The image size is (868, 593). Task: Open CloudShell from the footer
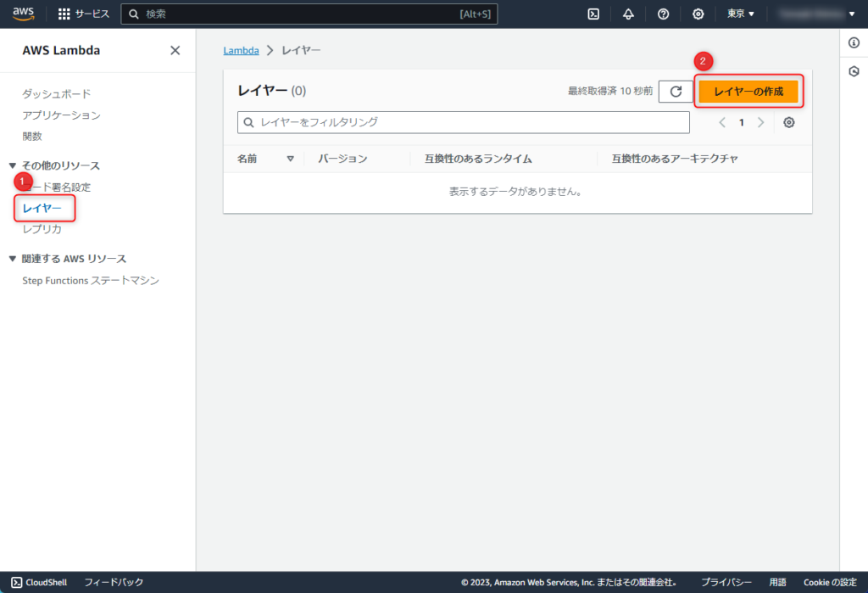click(39, 583)
